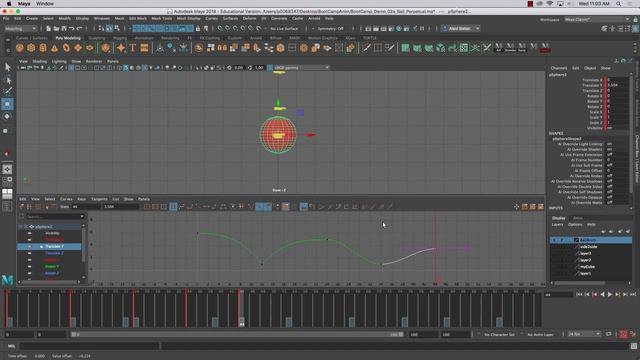640x360 pixels.
Task: Click the Wi-Fi icon in macOS menu bar
Action: click(550, 4)
